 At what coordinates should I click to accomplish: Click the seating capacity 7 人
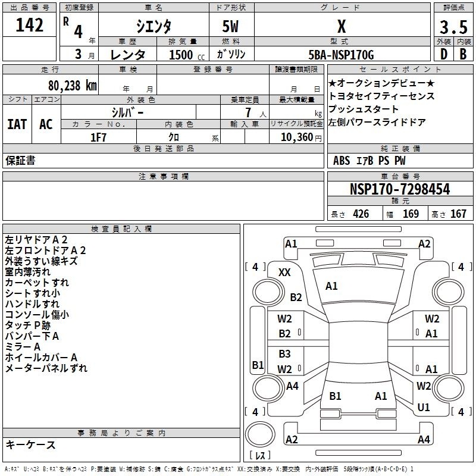point(256,112)
